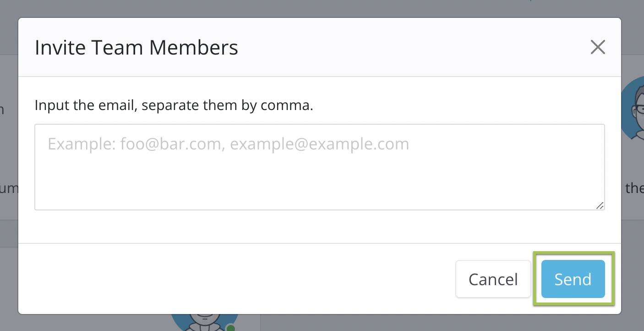
Task: Click the Send button
Action: coord(573,279)
